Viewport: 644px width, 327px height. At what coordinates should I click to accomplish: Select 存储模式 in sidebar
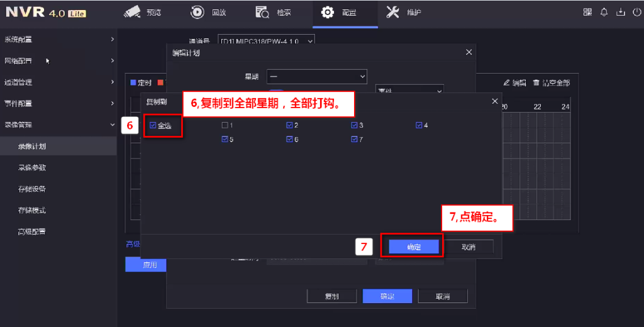pyautogui.click(x=58, y=210)
